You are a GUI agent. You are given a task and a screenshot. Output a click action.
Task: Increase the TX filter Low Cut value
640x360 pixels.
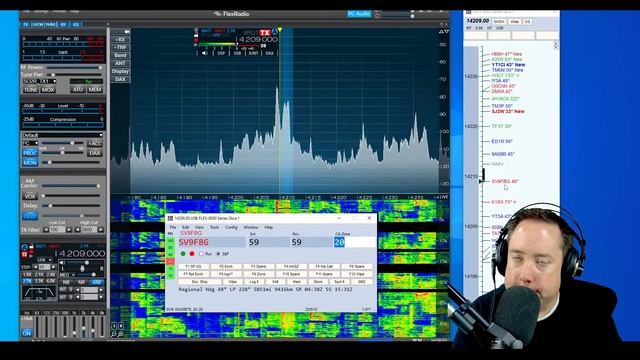(x=69, y=230)
